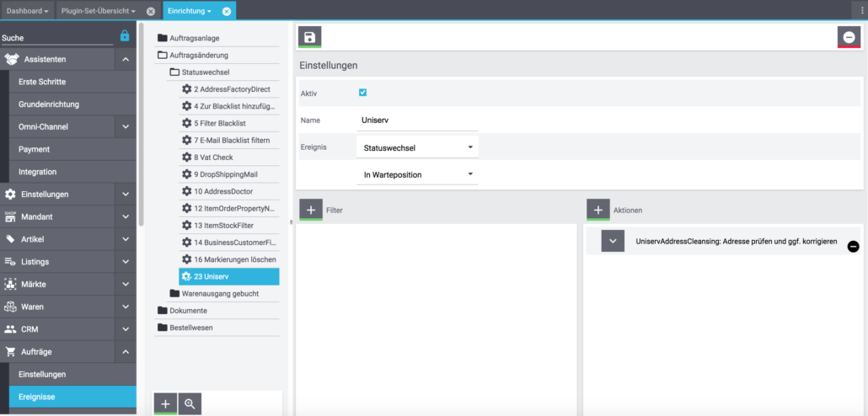Select 16 Markierungen löschen event

tap(229, 259)
